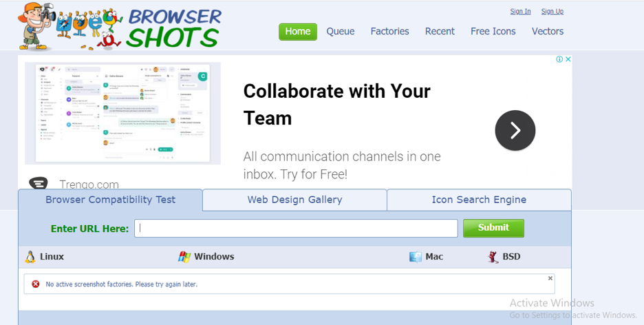Click the Sign In link

coord(520,12)
